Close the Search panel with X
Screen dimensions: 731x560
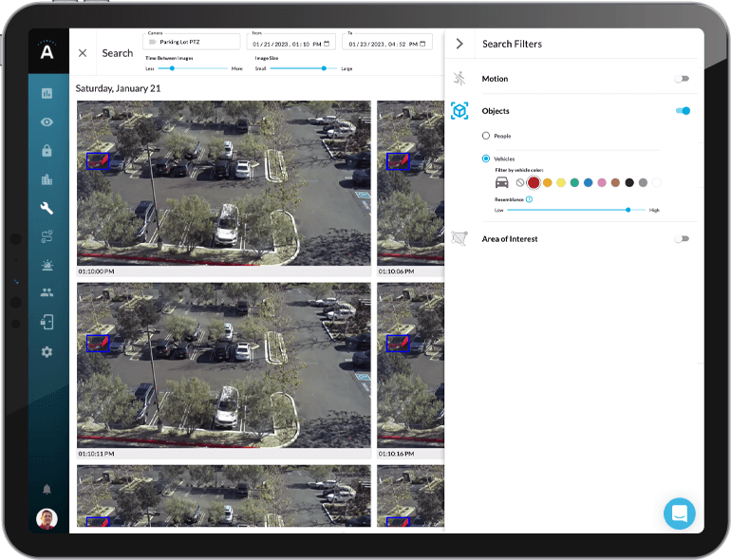coord(83,53)
